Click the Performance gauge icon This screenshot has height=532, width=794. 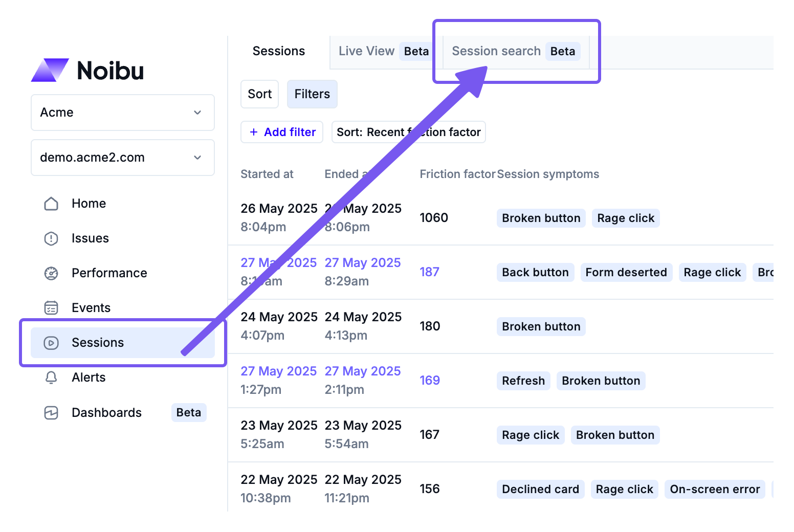click(51, 273)
